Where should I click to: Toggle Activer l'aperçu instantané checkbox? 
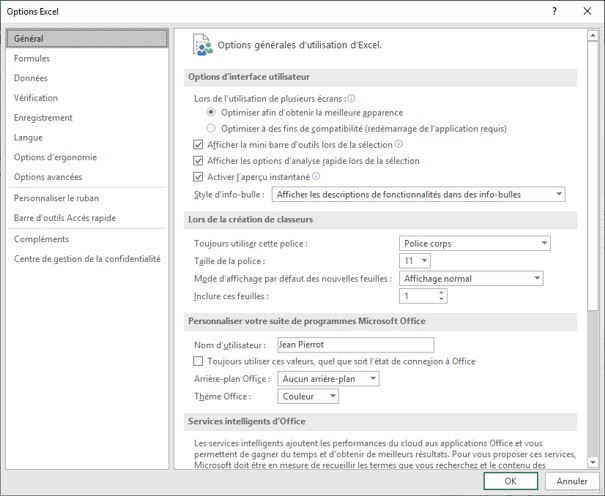click(x=197, y=177)
